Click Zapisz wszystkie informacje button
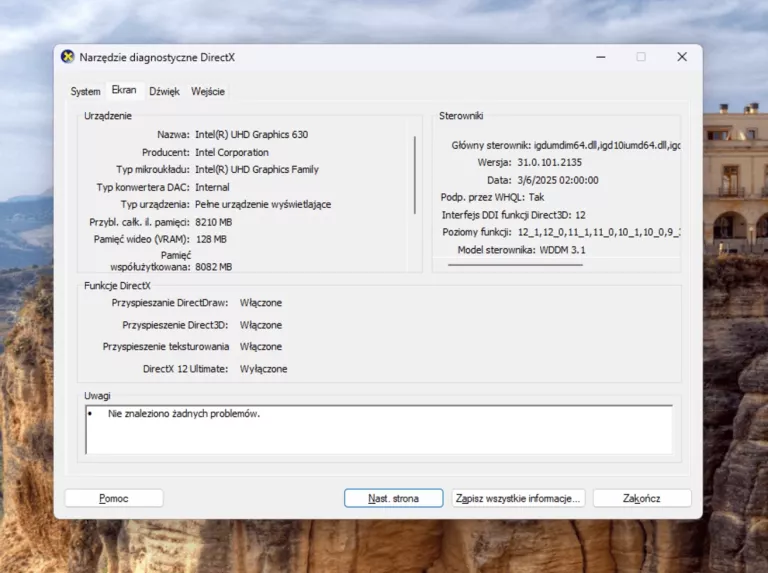 518,498
